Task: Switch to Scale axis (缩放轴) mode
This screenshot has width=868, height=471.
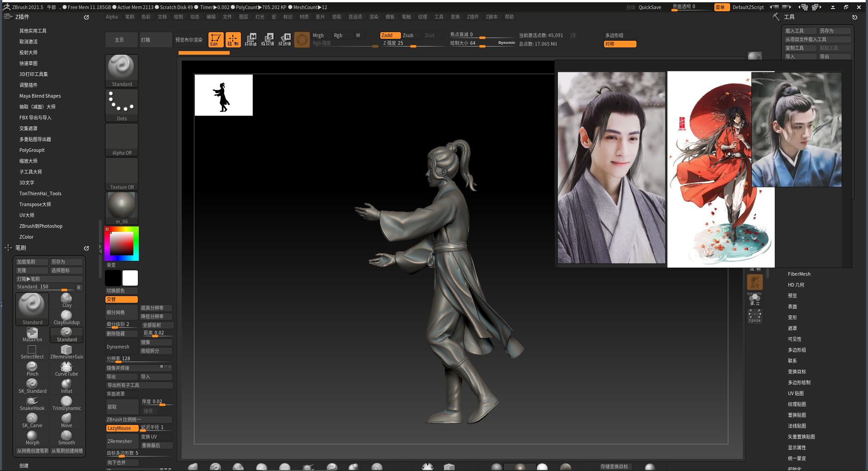Action: 268,40
